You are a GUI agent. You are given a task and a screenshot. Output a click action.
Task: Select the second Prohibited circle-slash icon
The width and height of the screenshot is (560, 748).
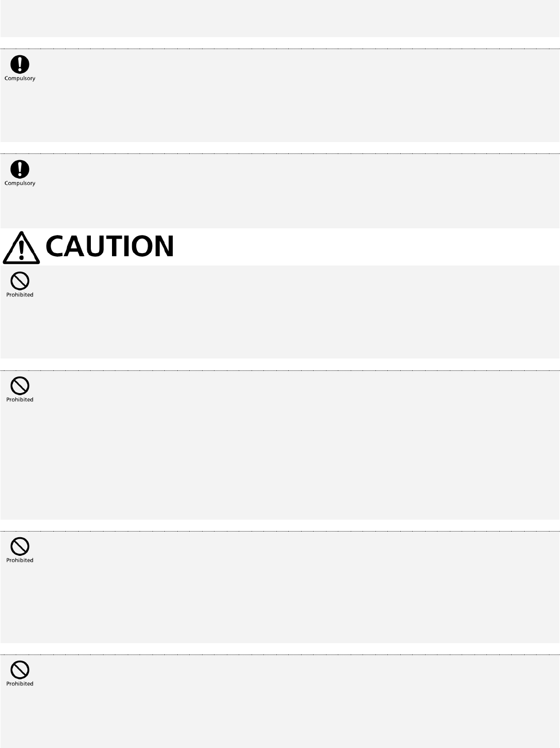[20, 386]
